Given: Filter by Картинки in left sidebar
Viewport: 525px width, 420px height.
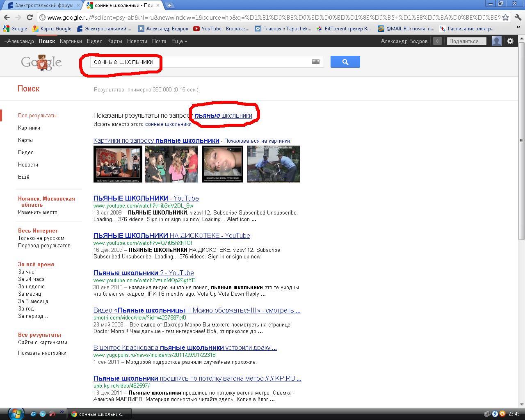Looking at the screenshot, I should [x=29, y=128].
